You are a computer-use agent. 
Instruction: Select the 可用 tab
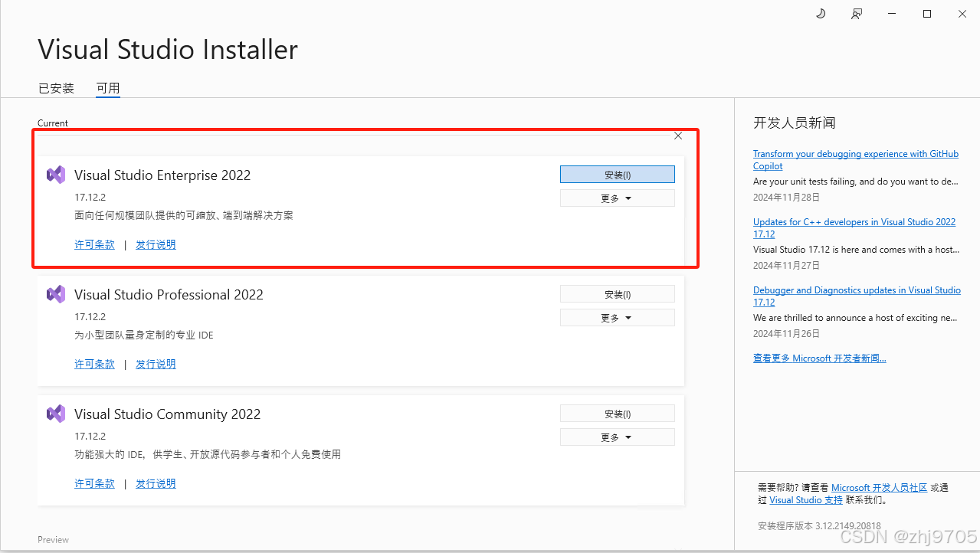tap(108, 88)
